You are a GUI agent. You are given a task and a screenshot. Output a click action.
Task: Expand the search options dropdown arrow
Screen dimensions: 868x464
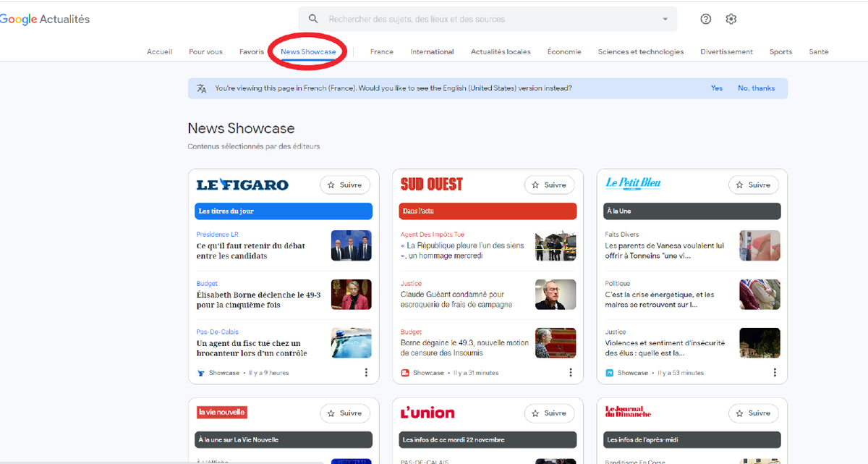coord(665,20)
